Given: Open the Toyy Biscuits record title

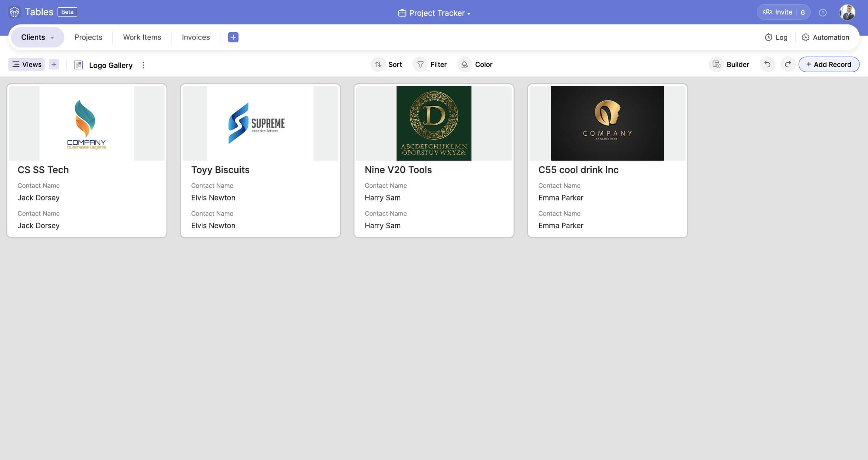Looking at the screenshot, I should click(220, 170).
